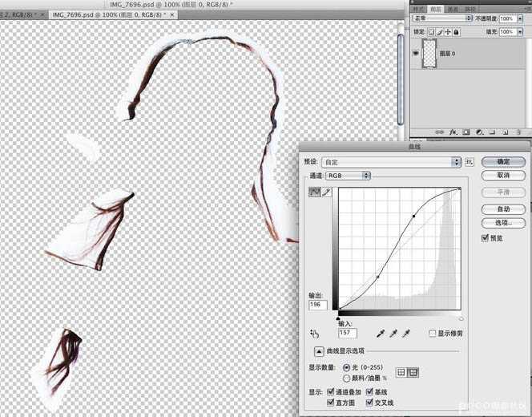Select the 颜料/油墨 % radio button
This screenshot has width=532, height=417.
(346, 378)
